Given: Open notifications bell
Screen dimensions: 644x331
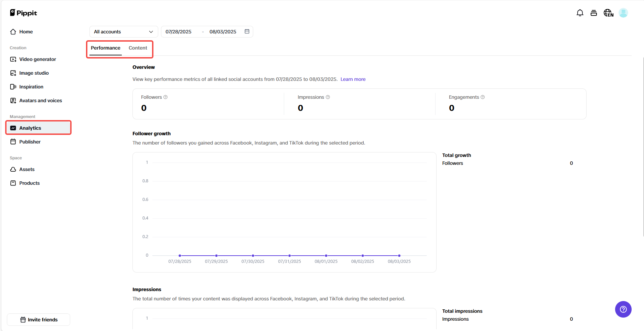Looking at the screenshot, I should point(580,13).
